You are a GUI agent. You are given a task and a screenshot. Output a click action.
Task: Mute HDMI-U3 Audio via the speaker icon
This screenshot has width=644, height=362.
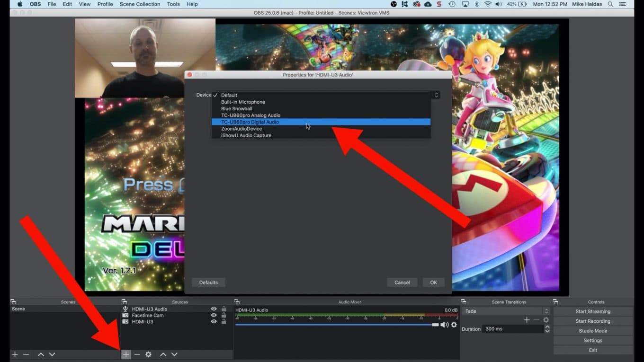click(x=444, y=325)
